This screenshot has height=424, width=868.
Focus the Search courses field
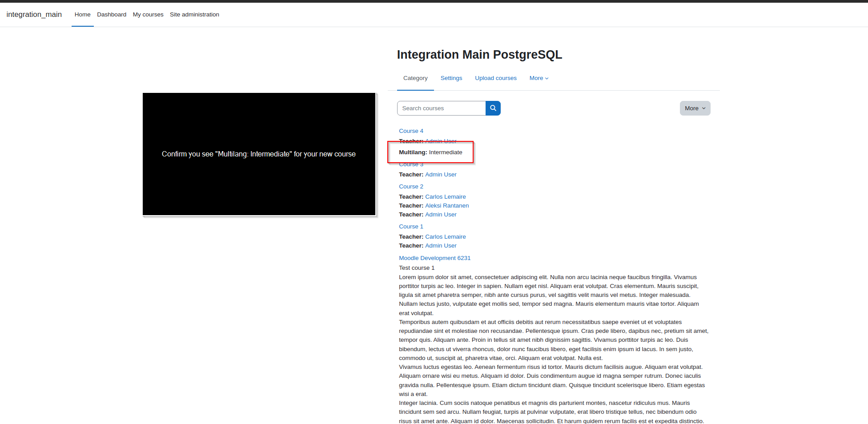click(441, 108)
